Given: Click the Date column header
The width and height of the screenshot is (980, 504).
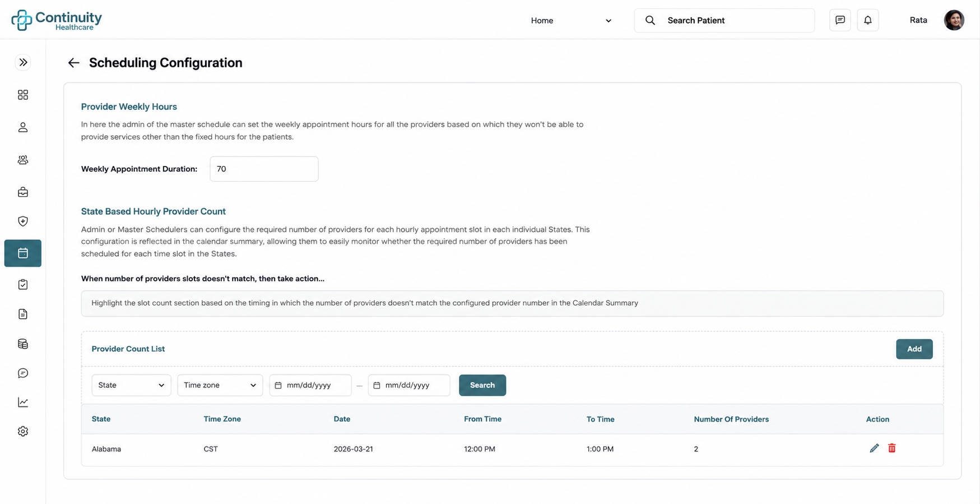Looking at the screenshot, I should click(342, 419).
